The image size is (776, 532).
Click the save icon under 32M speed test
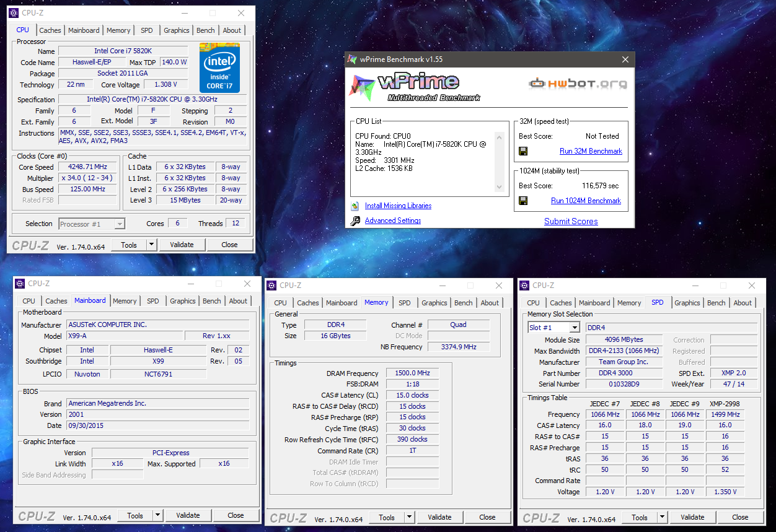[x=523, y=151]
